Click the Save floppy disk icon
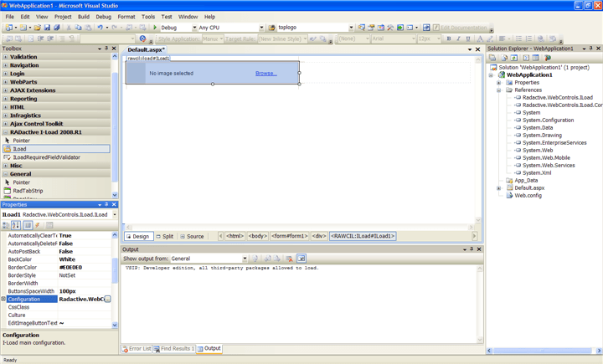 pos(47,28)
